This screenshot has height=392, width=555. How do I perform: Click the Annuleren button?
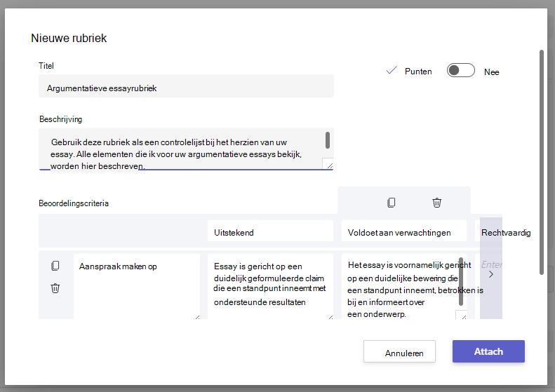[x=399, y=351]
